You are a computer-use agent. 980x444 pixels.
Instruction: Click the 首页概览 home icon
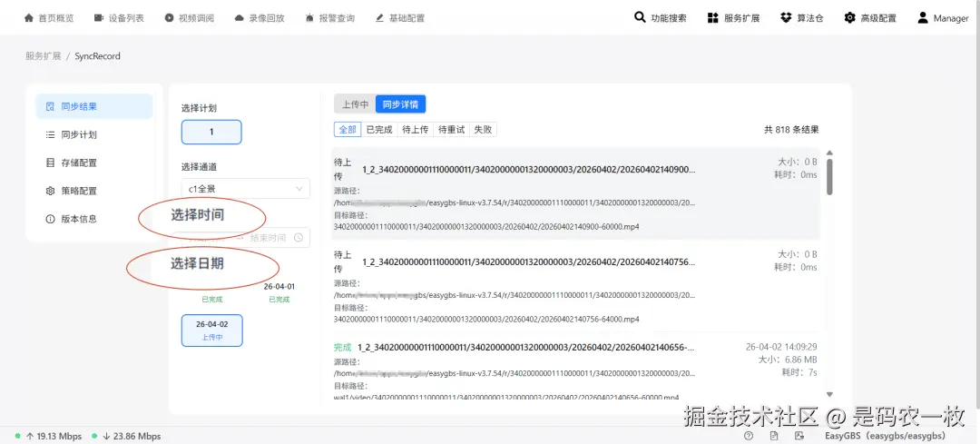click(x=29, y=18)
